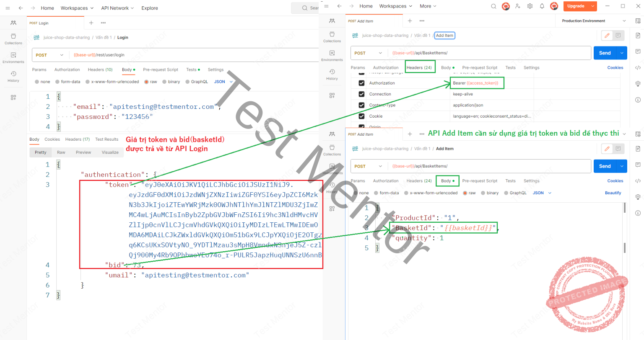644x340 pixels.
Task: Uncheck the Connection header checkbox
Action: pyautogui.click(x=361, y=94)
